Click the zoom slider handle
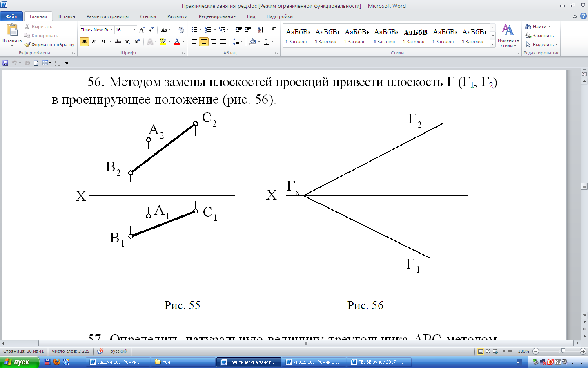 pyautogui.click(x=563, y=351)
